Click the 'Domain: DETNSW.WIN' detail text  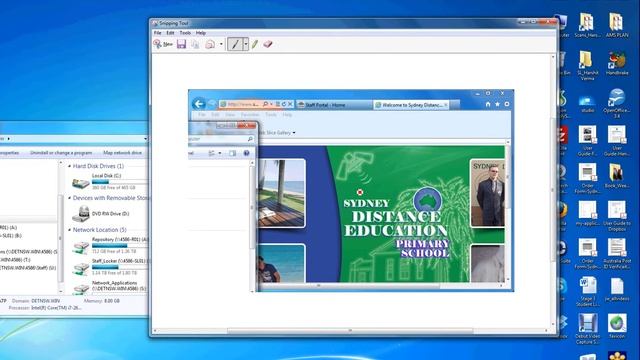pos(36,301)
